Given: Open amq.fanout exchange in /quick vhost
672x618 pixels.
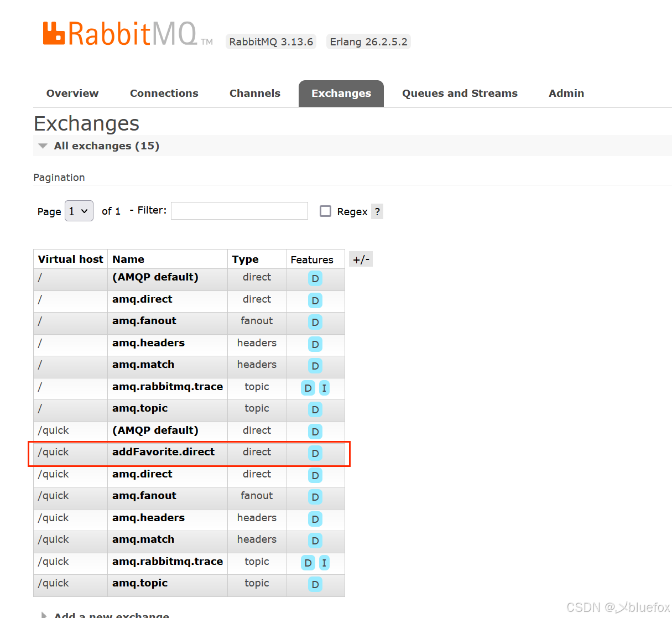Looking at the screenshot, I should [x=144, y=496].
